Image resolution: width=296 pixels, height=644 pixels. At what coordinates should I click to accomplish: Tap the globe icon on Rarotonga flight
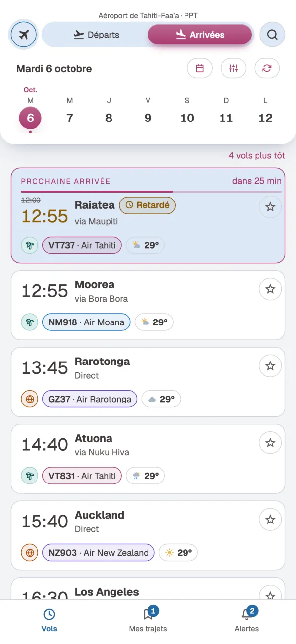click(29, 399)
